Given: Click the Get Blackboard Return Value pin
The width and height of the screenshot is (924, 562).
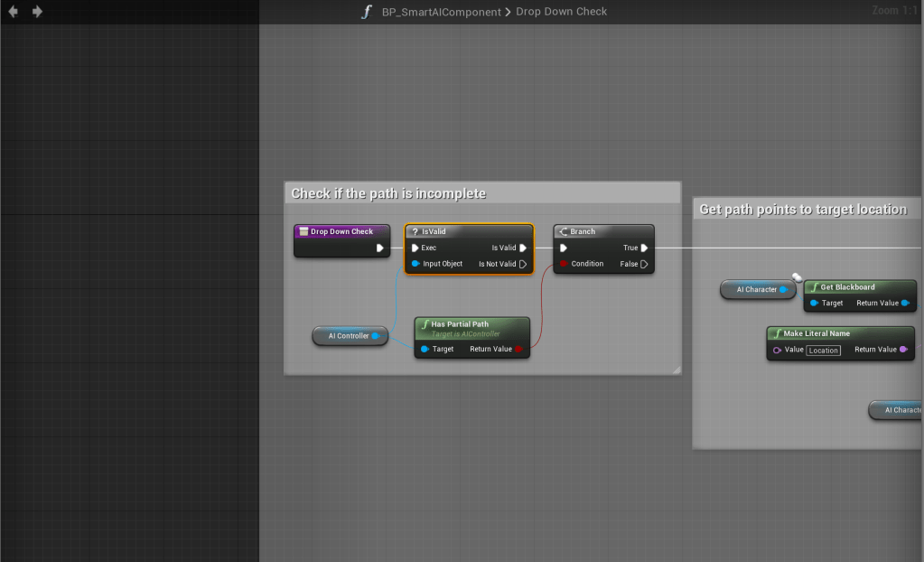Looking at the screenshot, I should (x=905, y=303).
